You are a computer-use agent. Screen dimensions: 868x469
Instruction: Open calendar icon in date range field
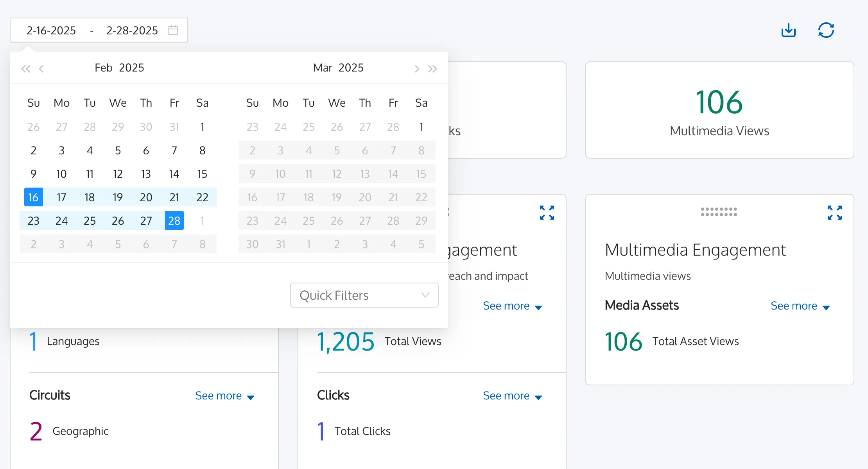(173, 30)
